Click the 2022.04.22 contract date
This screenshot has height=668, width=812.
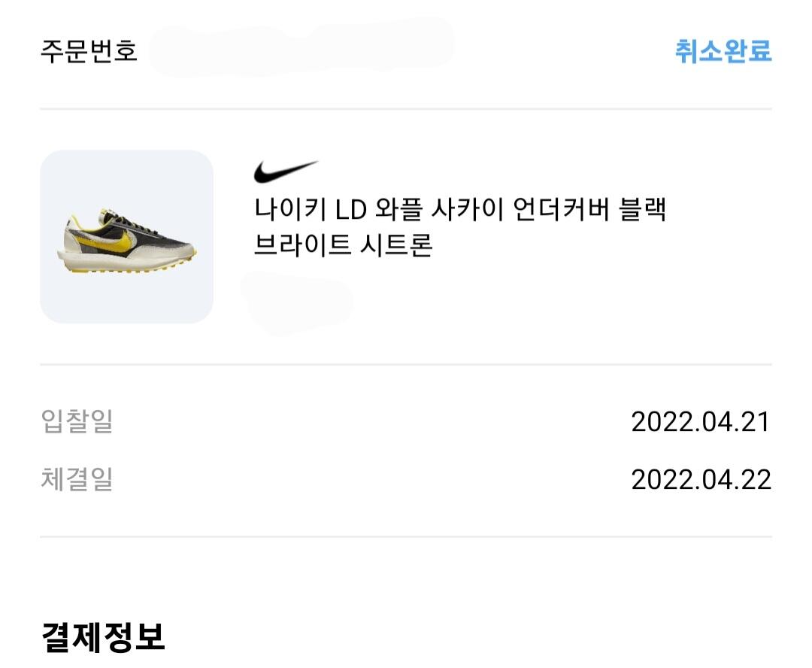(x=701, y=480)
